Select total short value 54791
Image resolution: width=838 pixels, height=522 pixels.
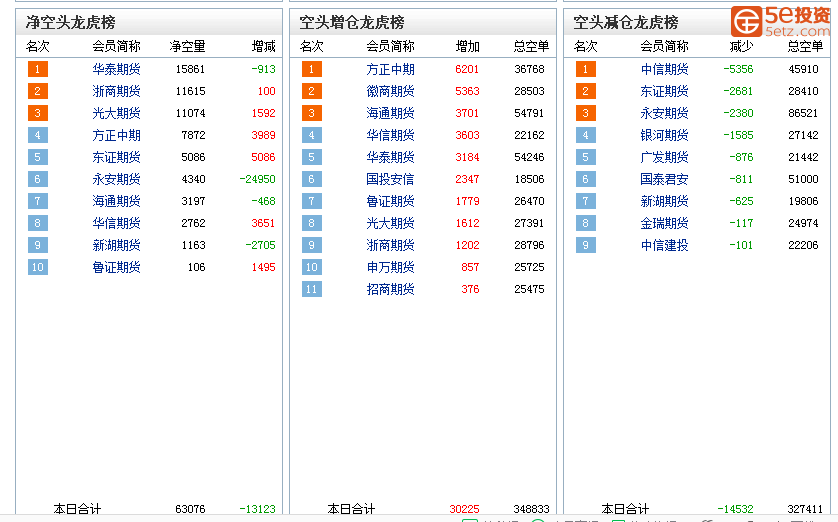tap(529, 113)
